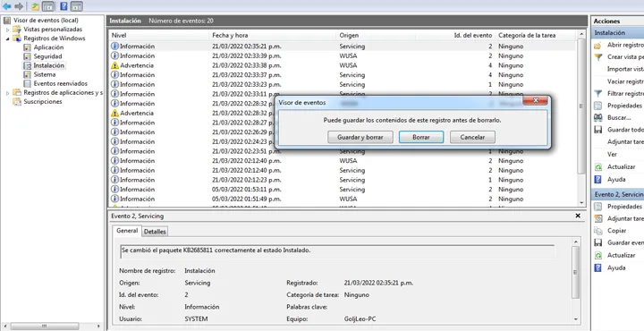Select the event dated 05/03/2022 01:53:11 p.m.
The image size is (644, 331).
pos(343,190)
